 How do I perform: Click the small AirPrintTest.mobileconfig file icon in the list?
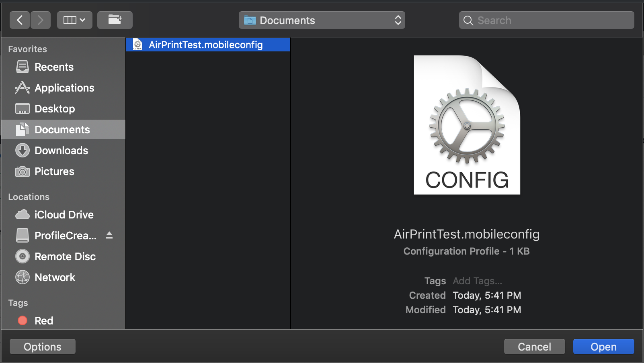(x=137, y=44)
